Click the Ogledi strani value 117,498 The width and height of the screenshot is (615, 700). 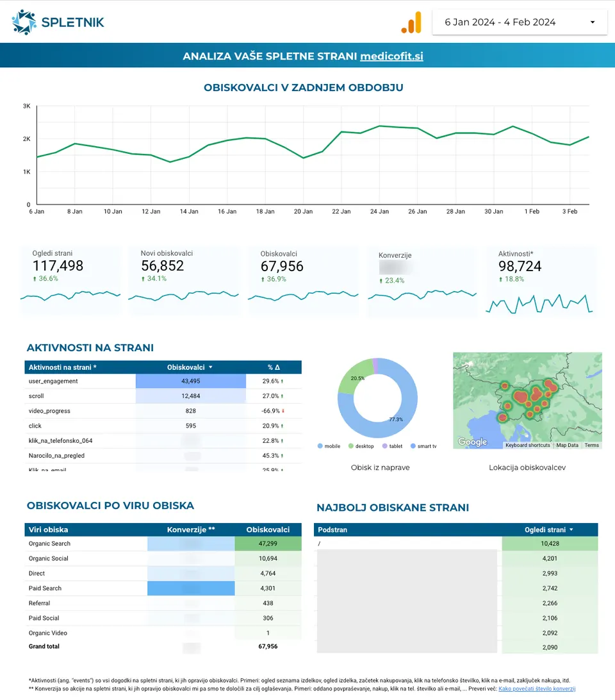click(58, 266)
